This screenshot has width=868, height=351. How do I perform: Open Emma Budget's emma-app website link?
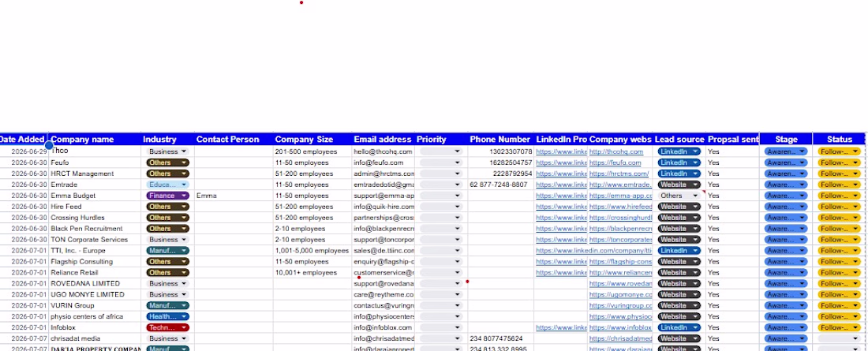coord(620,196)
